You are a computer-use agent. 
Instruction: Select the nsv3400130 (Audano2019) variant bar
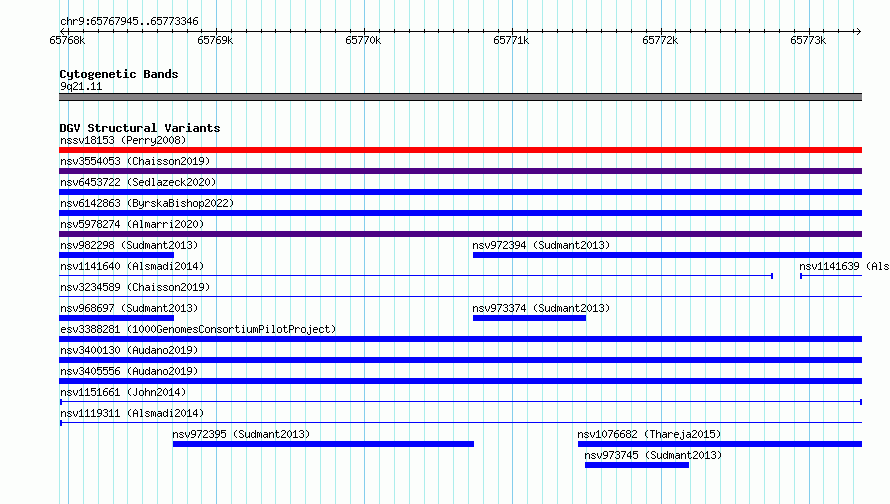(460, 360)
